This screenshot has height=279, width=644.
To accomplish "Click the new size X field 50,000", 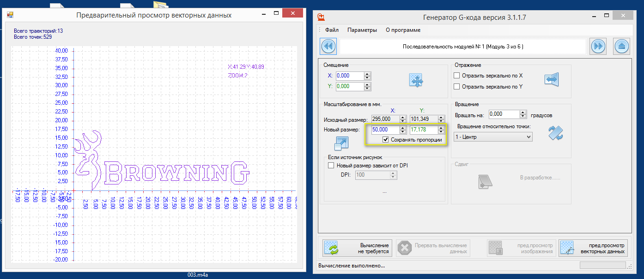I will [x=385, y=130].
